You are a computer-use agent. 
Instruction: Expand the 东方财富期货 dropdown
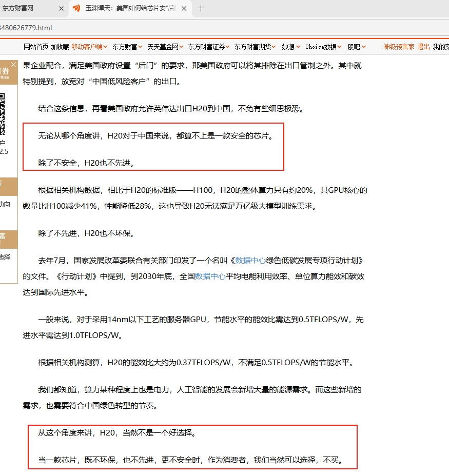tap(255, 47)
